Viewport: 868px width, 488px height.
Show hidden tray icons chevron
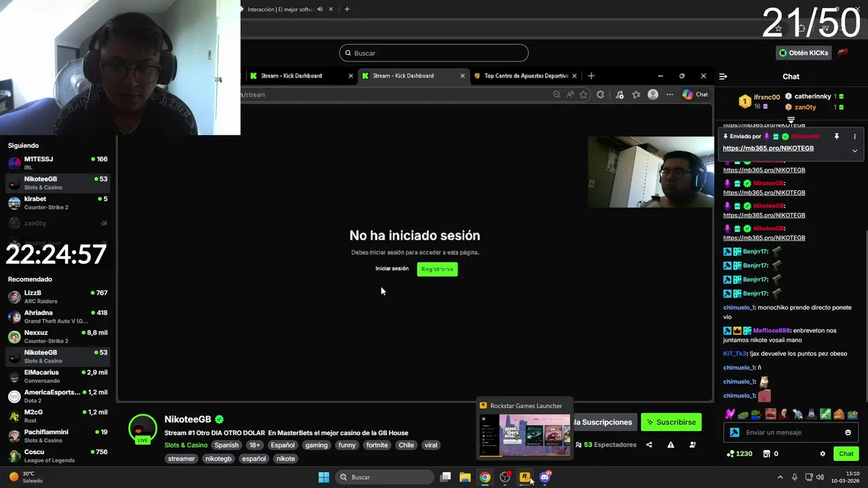pos(780,477)
